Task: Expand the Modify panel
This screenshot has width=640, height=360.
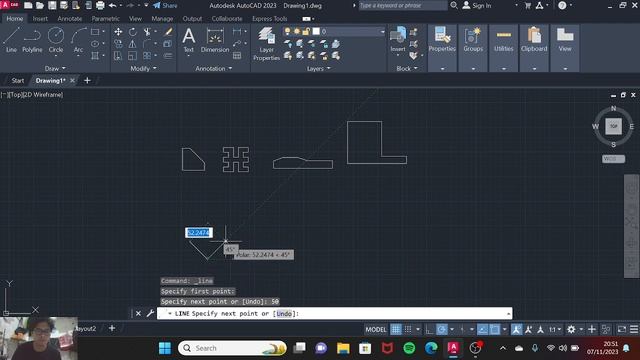Action: pyautogui.click(x=143, y=69)
